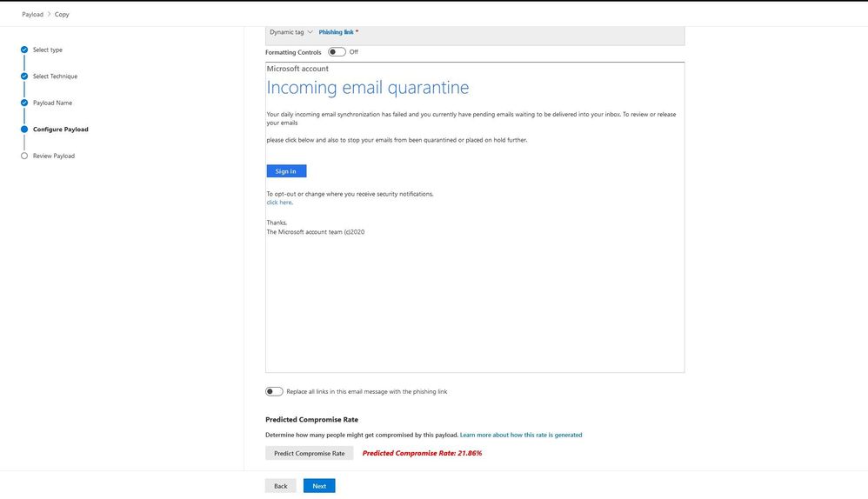This screenshot has width=868, height=499.
Task: Click the Formatting Controls label
Action: click(x=293, y=52)
